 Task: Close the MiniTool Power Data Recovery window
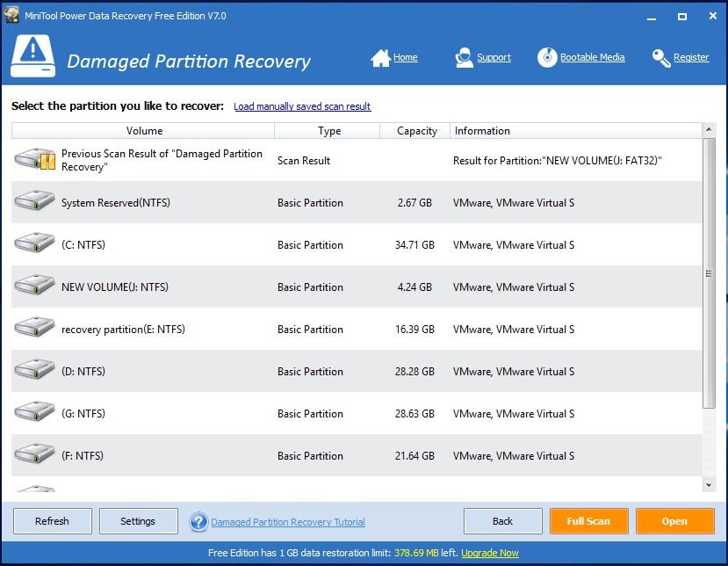713,17
